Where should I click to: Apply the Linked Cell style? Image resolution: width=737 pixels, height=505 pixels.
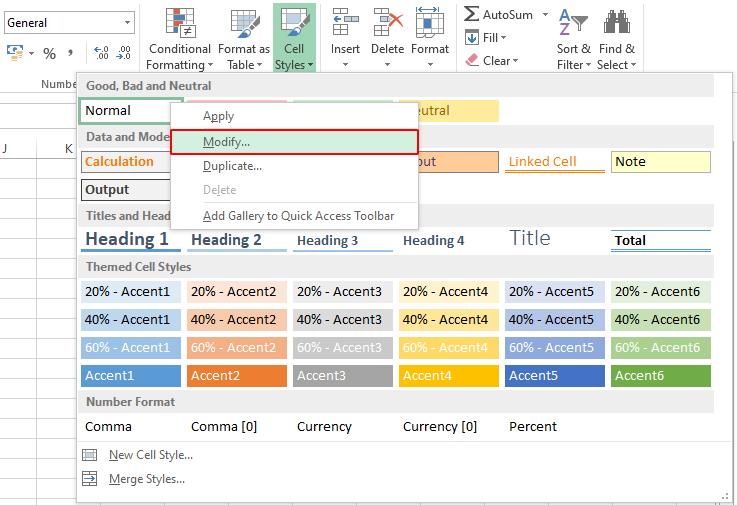[x=555, y=162]
